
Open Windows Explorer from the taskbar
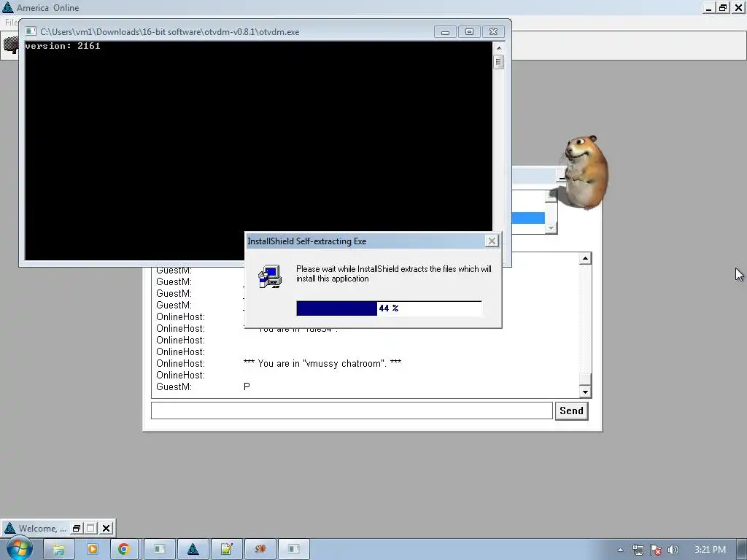click(x=58, y=550)
